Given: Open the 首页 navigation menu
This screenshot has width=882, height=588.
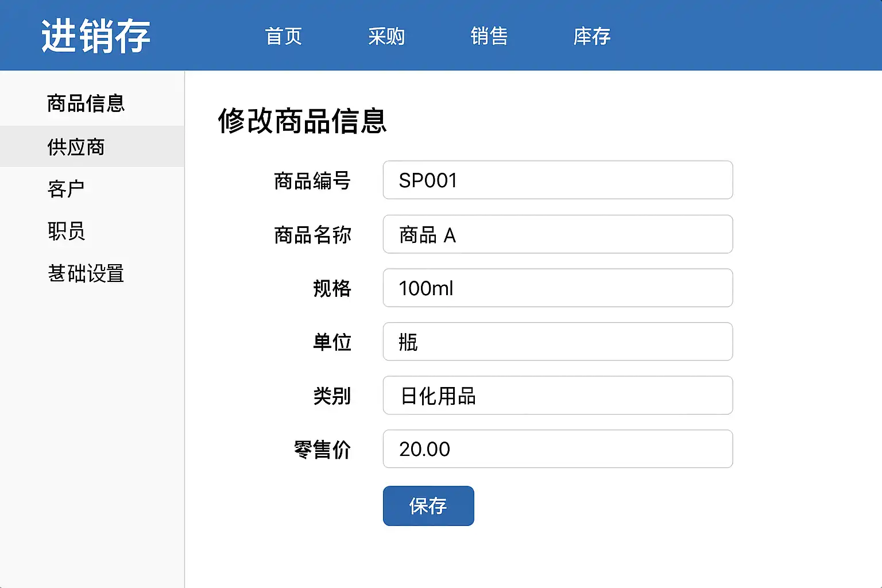Looking at the screenshot, I should [x=284, y=36].
